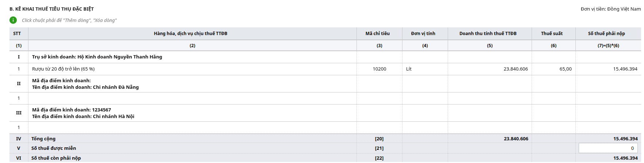Click the Thuế suất column header

[x=552, y=34]
